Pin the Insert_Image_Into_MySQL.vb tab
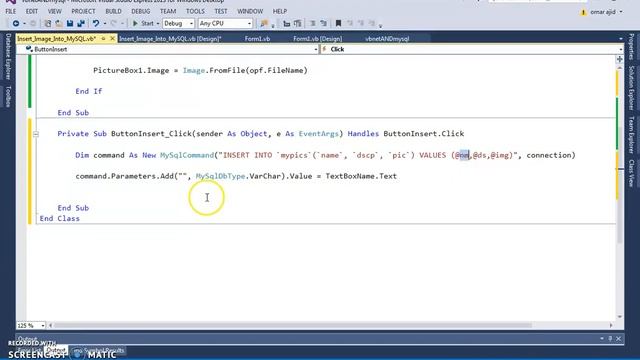The image size is (640, 360). click(x=103, y=39)
